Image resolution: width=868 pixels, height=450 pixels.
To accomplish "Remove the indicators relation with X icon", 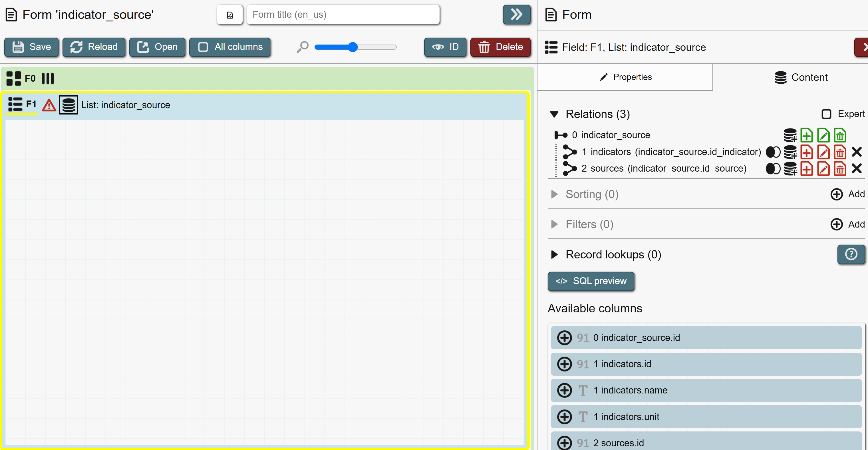I will click(x=857, y=152).
